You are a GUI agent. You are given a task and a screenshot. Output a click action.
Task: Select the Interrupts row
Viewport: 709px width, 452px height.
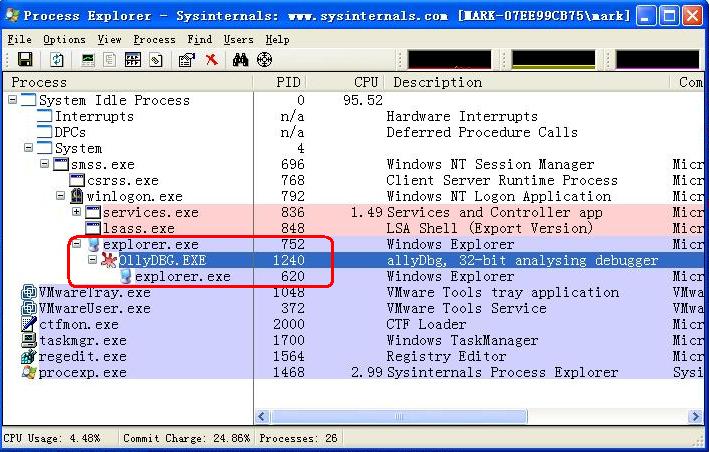click(353, 116)
